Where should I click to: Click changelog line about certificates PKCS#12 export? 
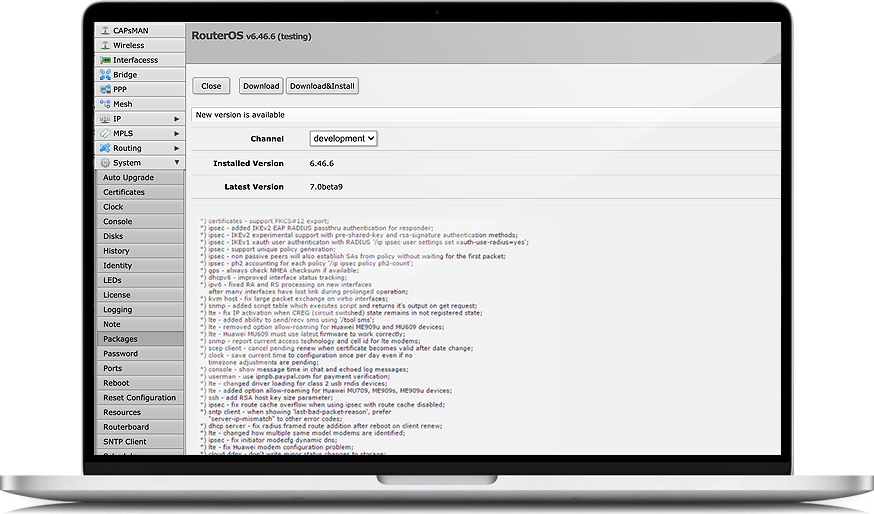265,221
